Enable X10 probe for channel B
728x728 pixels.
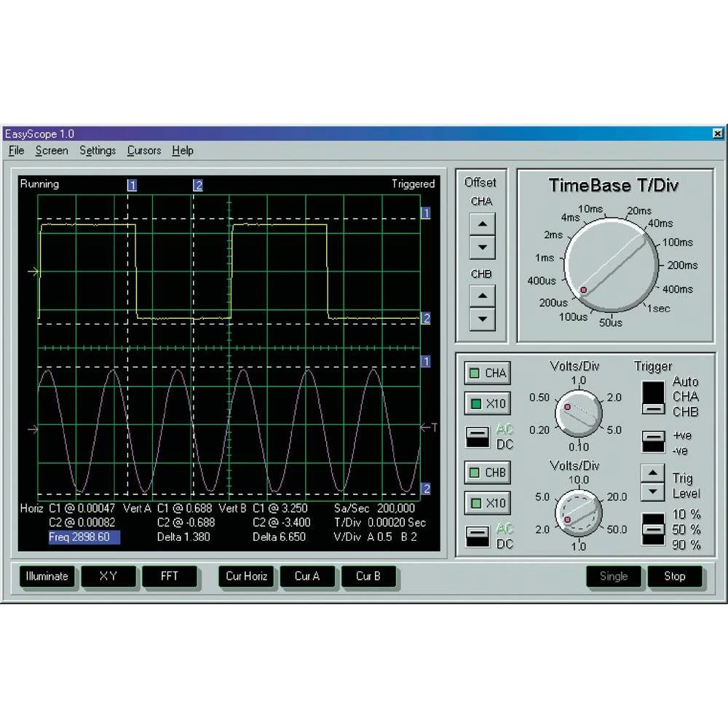click(x=487, y=502)
